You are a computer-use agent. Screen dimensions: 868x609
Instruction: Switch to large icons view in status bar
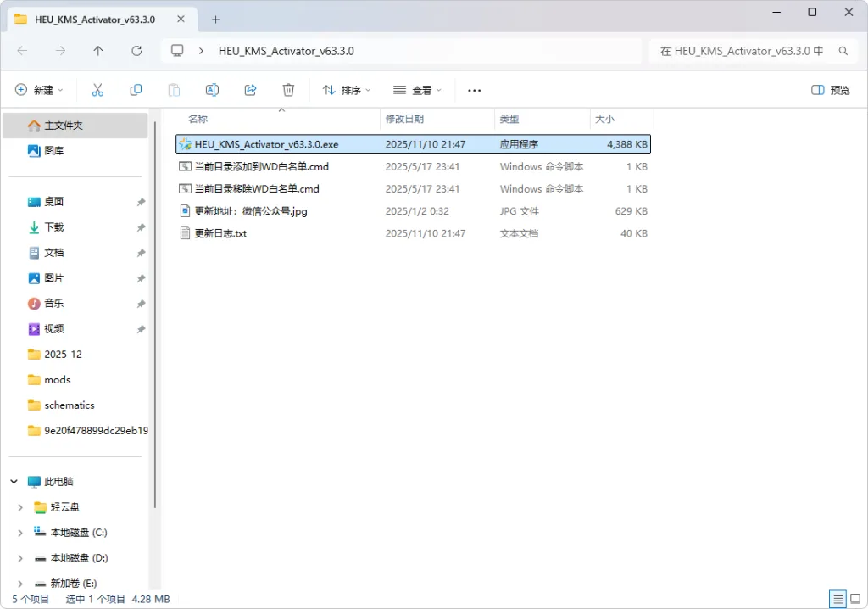[x=855, y=599]
